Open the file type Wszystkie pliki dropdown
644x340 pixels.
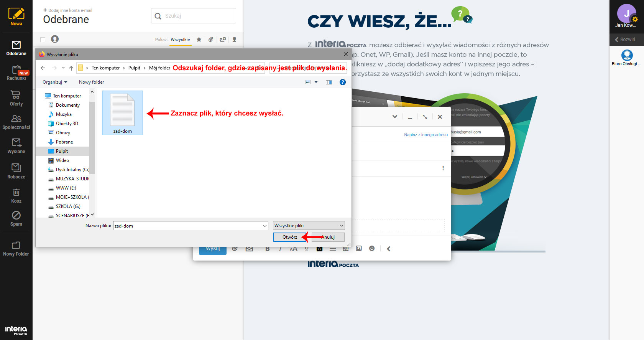(x=309, y=226)
